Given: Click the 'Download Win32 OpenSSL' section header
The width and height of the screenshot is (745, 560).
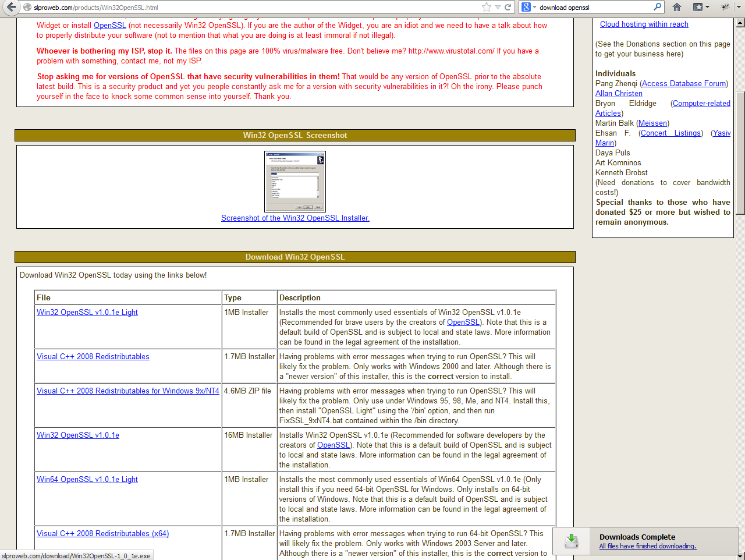Looking at the screenshot, I should [x=295, y=257].
